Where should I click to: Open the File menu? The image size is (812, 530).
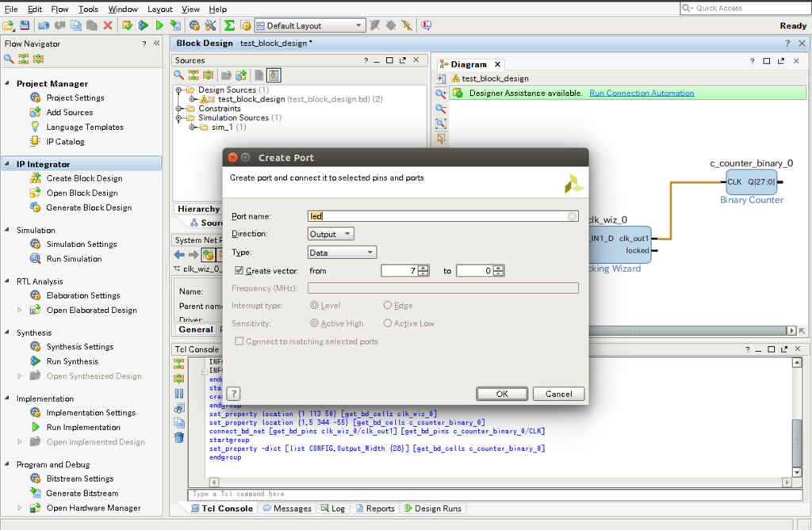11,9
